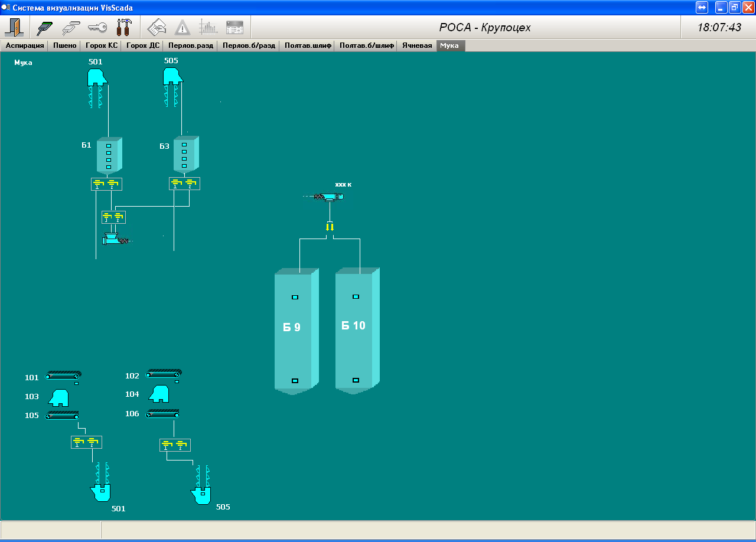Image resolution: width=756 pixels, height=542 pixels.
Task: Click the exit door icon
Action: coord(13,27)
